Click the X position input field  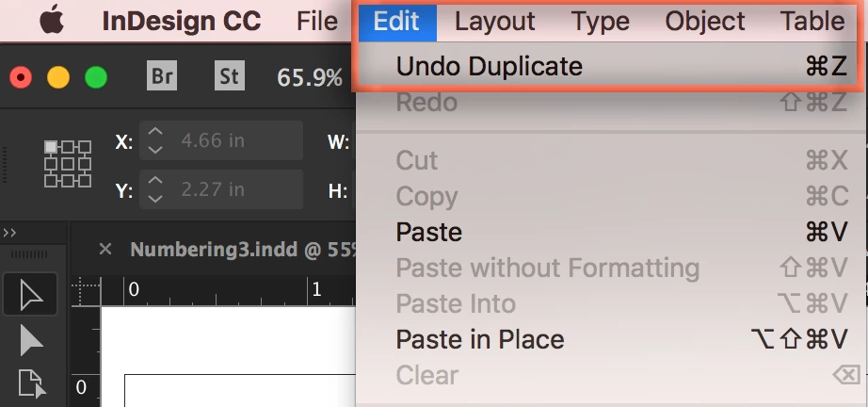click(221, 140)
